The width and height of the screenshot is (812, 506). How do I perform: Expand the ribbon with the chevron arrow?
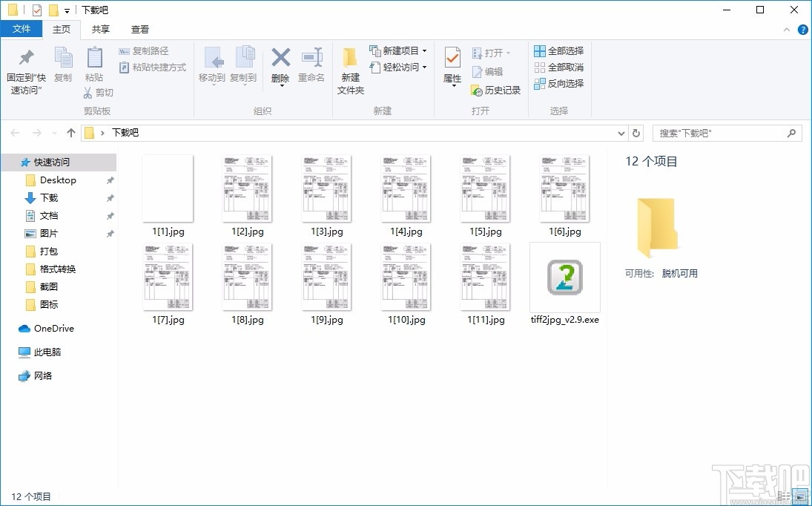(786, 30)
